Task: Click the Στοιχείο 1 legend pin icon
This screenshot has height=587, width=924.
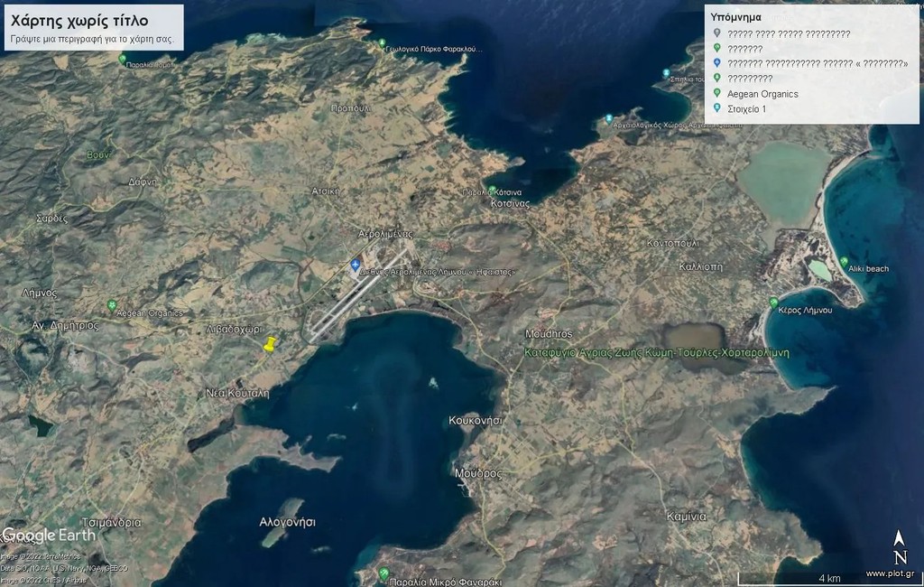Action: click(716, 108)
